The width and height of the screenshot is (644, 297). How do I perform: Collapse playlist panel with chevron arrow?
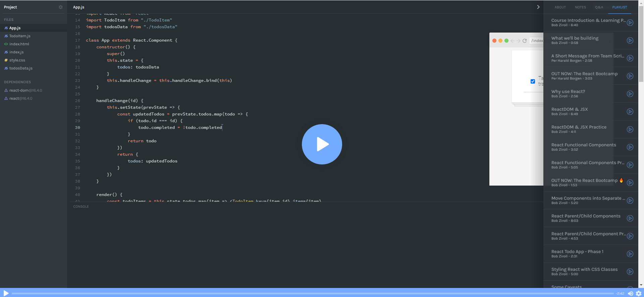coord(538,7)
